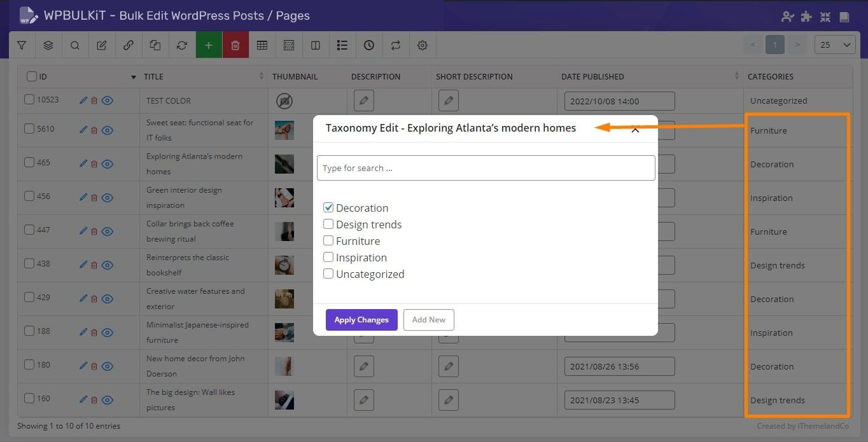This screenshot has width=868, height=442.
Task: Click the red trash delete toolbar button
Action: tap(235, 45)
